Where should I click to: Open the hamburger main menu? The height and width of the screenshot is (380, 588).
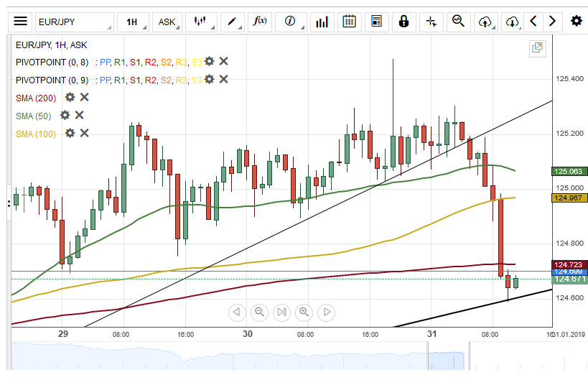[x=21, y=22]
